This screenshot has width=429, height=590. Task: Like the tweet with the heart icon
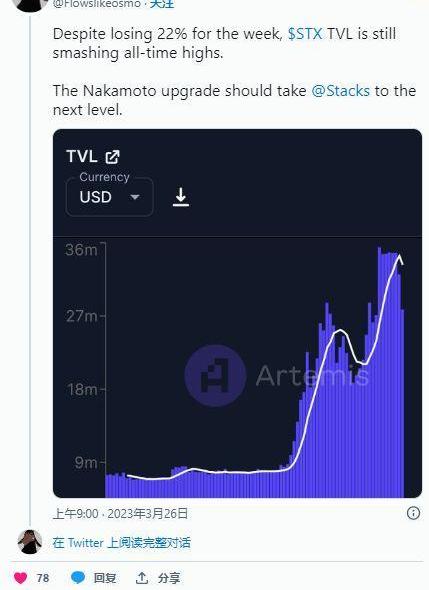[20, 578]
